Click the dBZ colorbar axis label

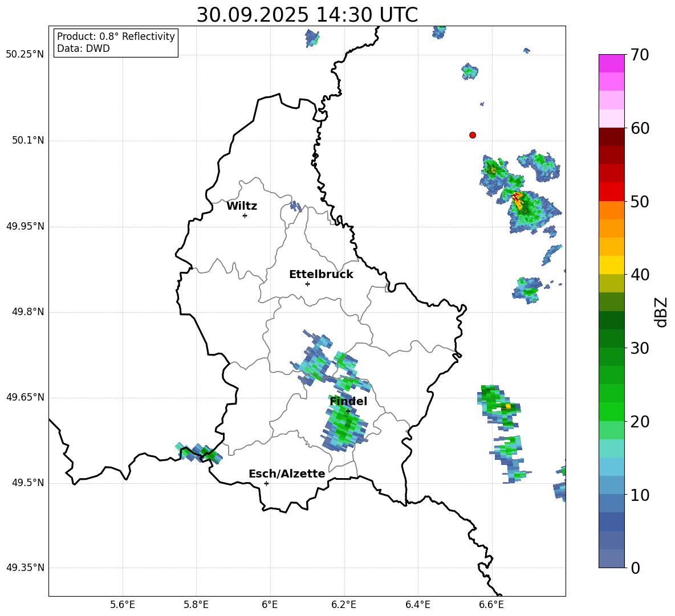point(661,312)
